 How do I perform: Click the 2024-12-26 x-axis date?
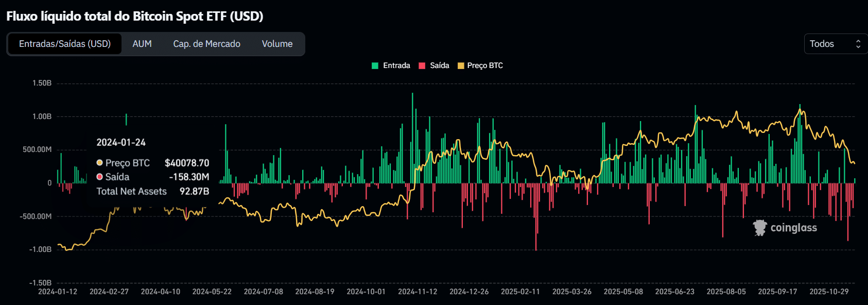click(469, 292)
